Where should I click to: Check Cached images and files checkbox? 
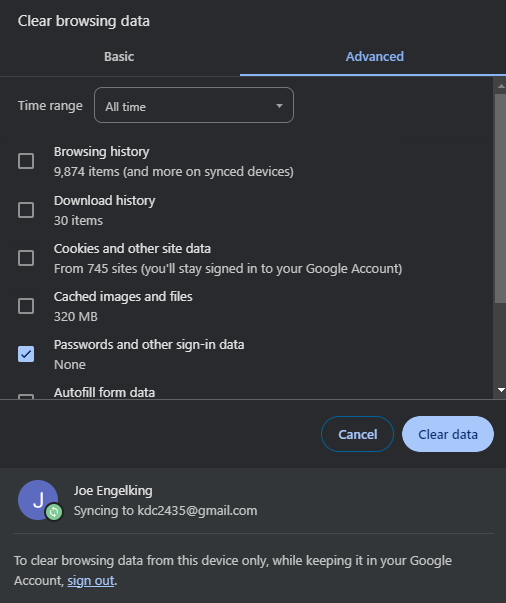[26, 306]
